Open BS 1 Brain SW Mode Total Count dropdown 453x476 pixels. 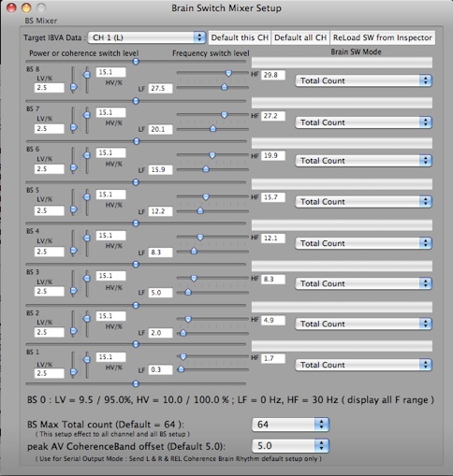click(x=363, y=365)
